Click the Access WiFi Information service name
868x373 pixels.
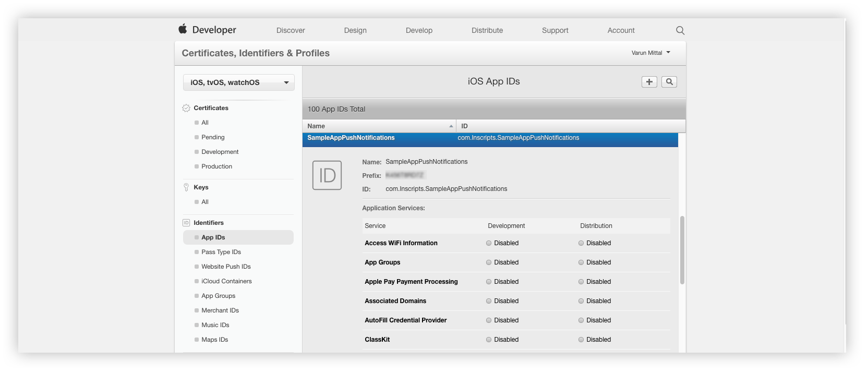click(401, 243)
